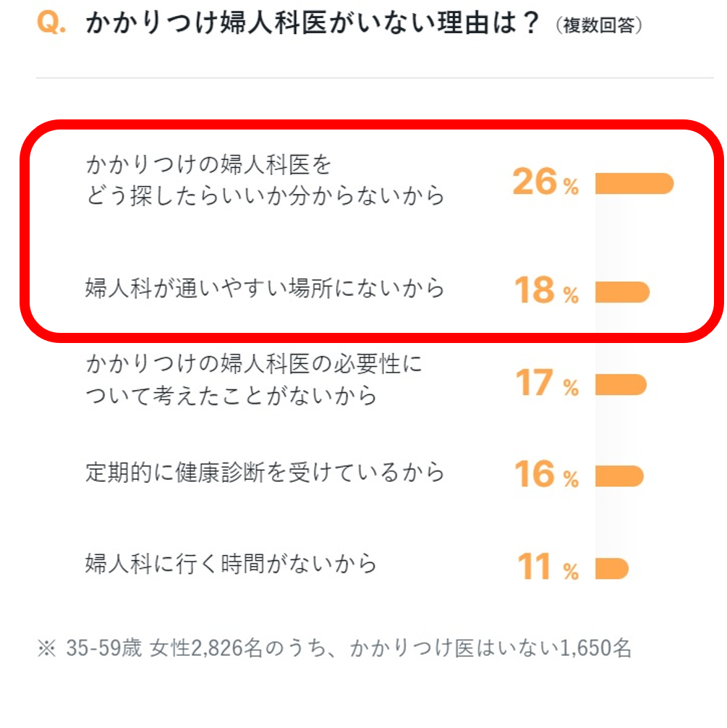Click the 18% value
Viewport: 727px width, 728px height.
coord(546,292)
